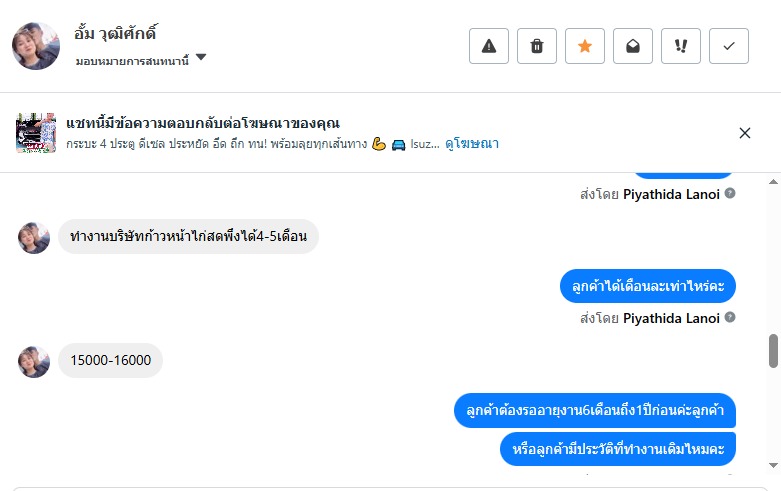The width and height of the screenshot is (781, 491).
Task: Toggle the orange star follow-up marker
Action: coord(585,46)
